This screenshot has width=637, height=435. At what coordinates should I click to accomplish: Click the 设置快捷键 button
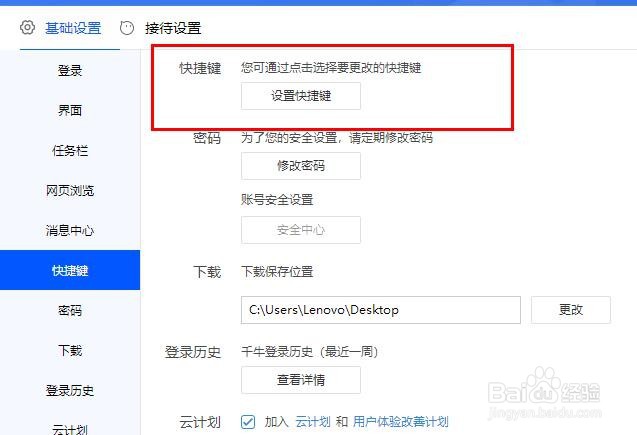(x=301, y=96)
